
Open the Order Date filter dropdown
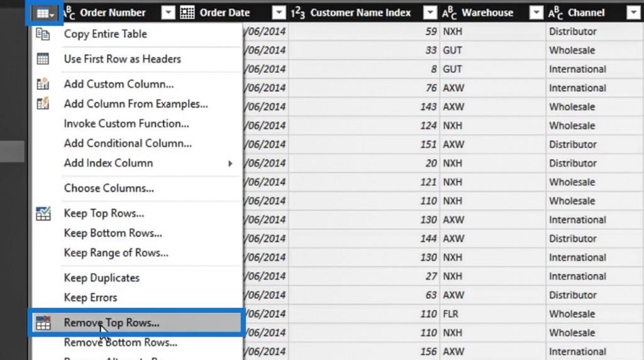pos(279,13)
